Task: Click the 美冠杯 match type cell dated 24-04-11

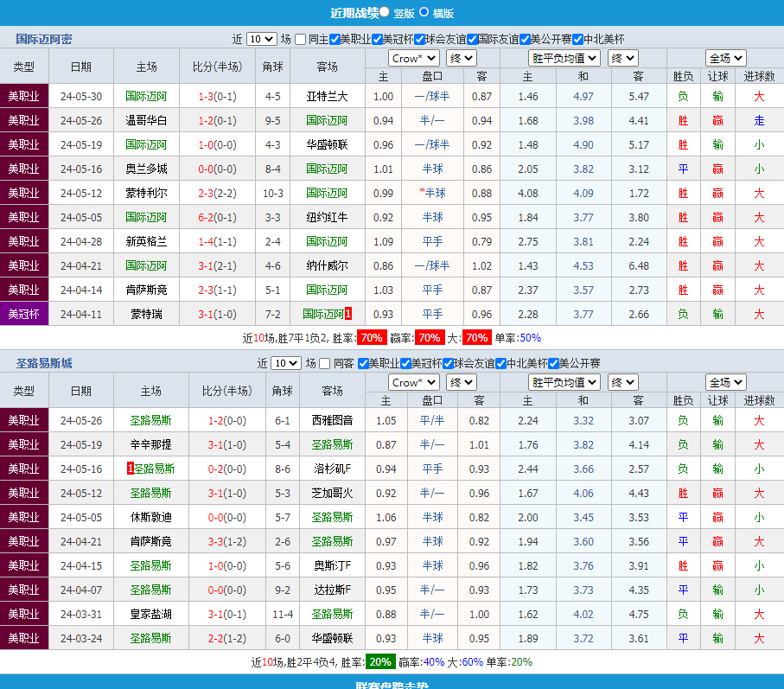Action: point(24,314)
